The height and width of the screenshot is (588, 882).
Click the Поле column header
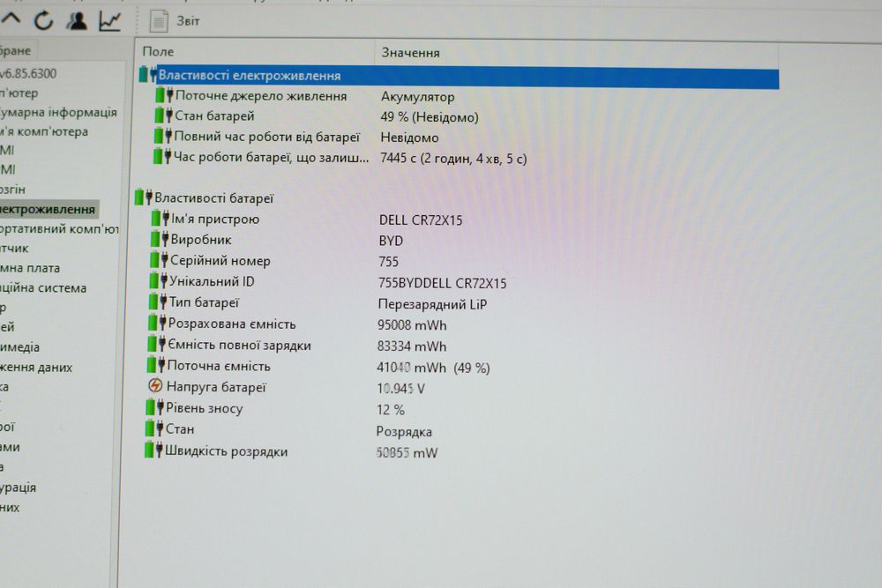(x=158, y=52)
